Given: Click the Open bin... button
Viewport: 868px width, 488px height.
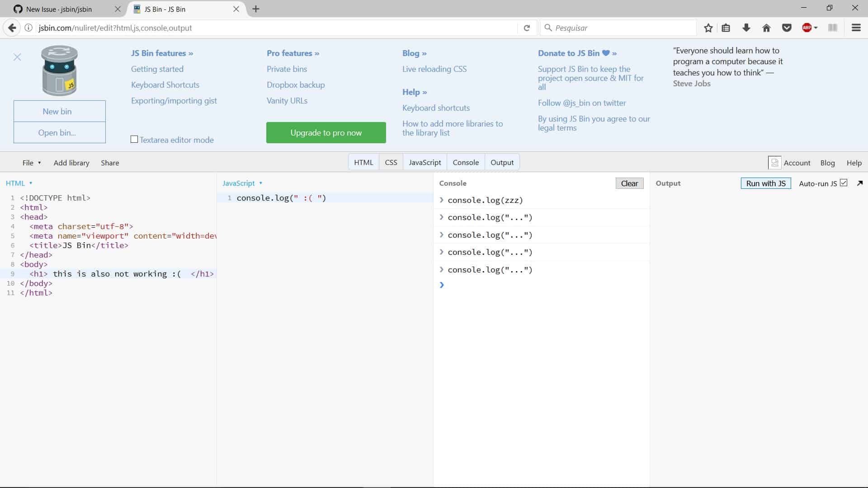Looking at the screenshot, I should point(60,132).
